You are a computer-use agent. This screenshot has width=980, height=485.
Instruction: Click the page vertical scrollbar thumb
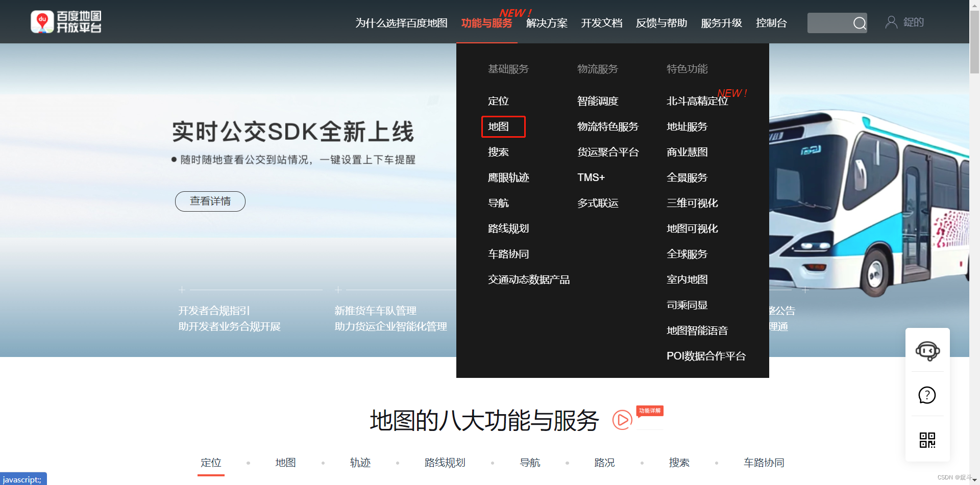tap(974, 42)
